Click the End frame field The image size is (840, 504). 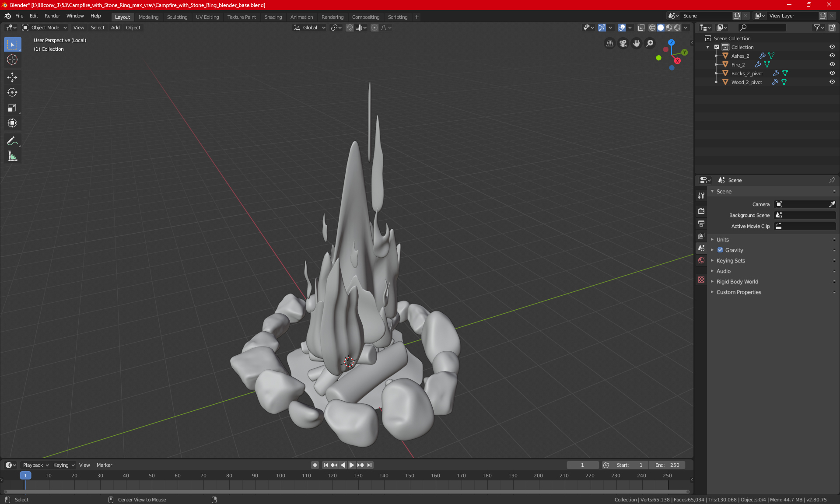(667, 465)
